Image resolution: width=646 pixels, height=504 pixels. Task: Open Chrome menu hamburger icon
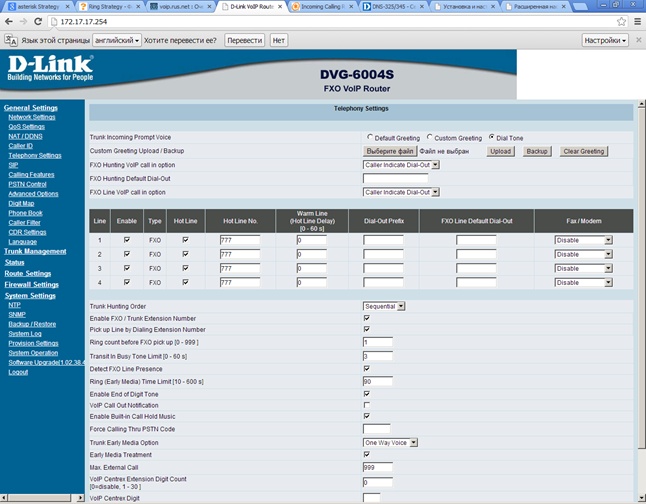(637, 21)
